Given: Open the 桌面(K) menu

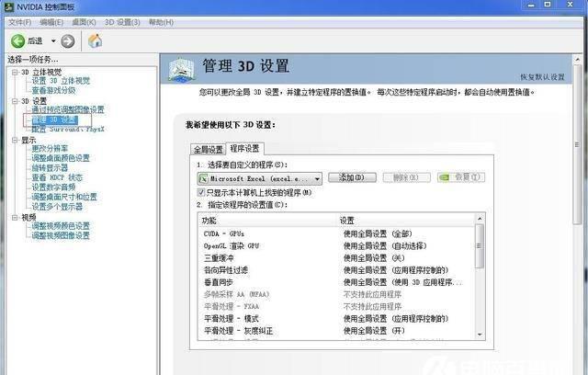Looking at the screenshot, I should click(x=84, y=22).
